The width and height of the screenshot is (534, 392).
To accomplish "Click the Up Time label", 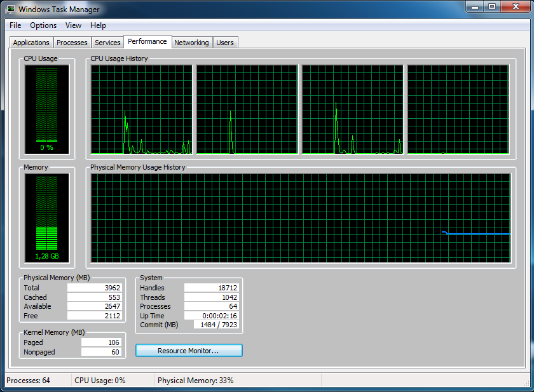I will point(152,316).
